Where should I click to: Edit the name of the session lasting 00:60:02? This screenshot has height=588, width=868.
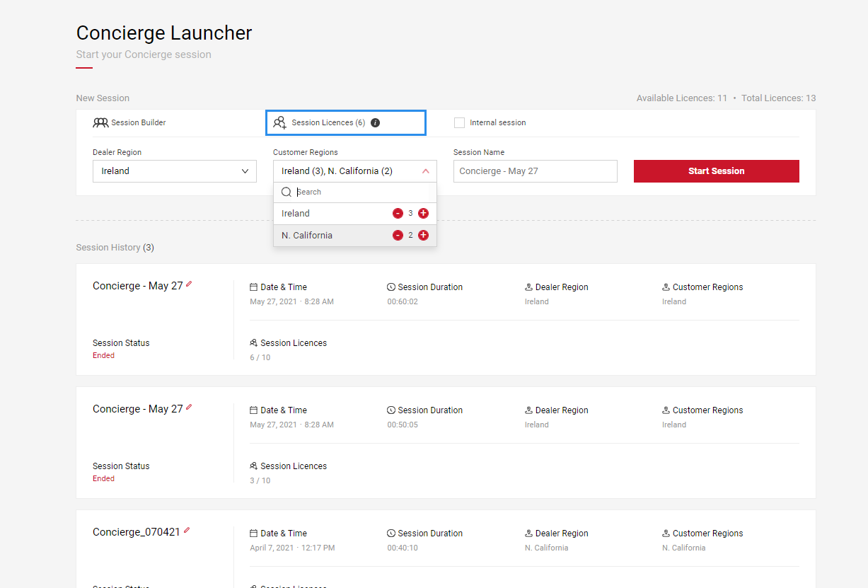click(189, 284)
